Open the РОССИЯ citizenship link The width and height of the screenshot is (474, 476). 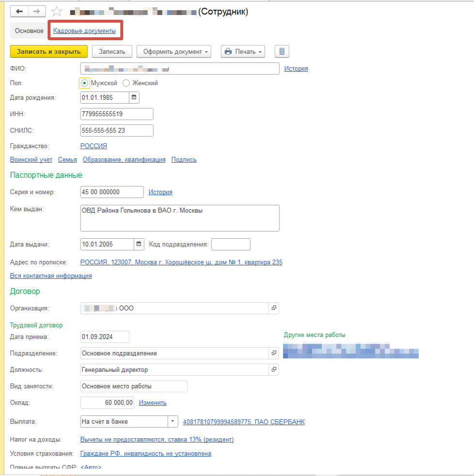click(x=94, y=146)
